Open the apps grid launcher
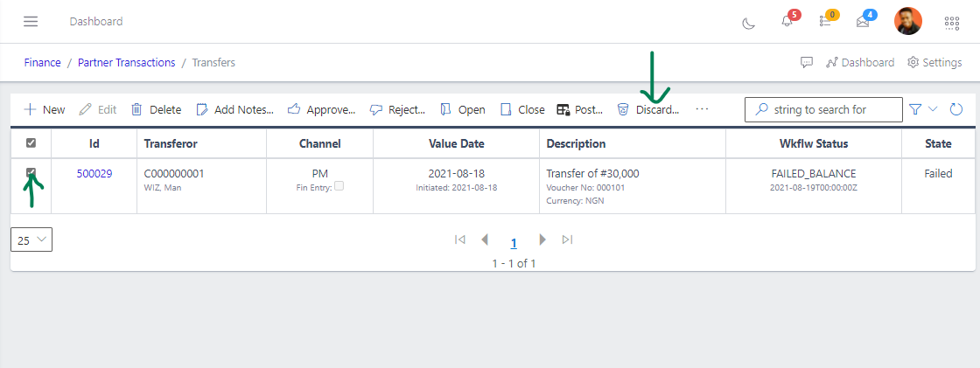Screen dimensions: 980x368 pyautogui.click(x=952, y=23)
